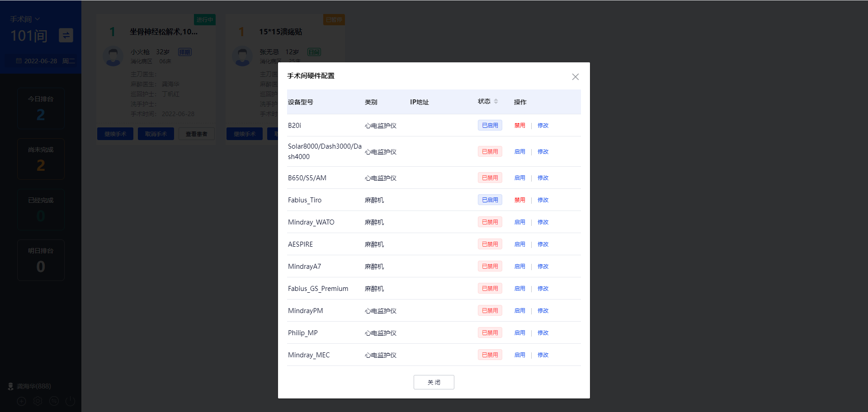Modify the AESPIRE row

[x=542, y=244]
